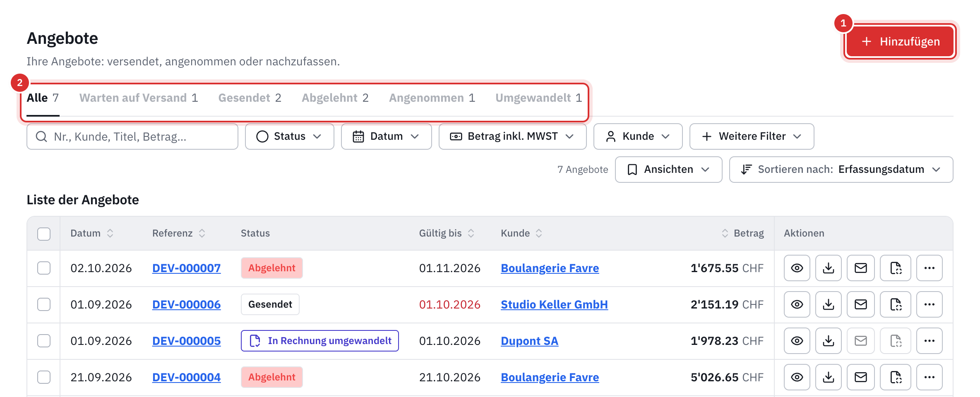View offer DEV-000007 with eye icon

pyautogui.click(x=797, y=268)
